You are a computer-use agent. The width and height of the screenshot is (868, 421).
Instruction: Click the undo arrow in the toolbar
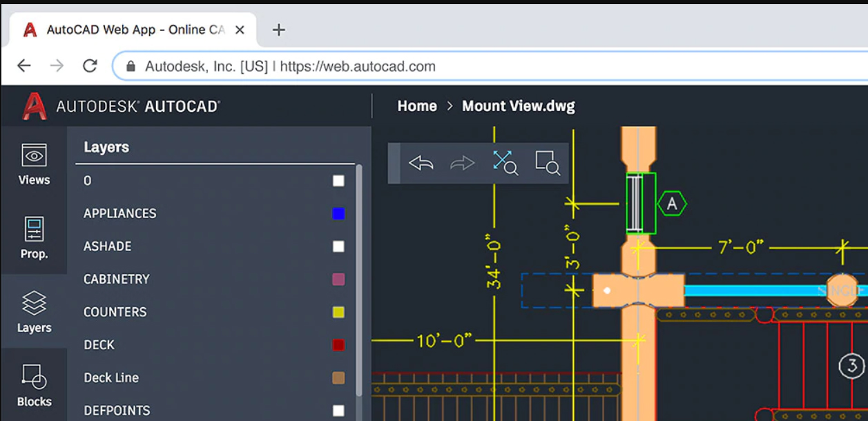click(x=421, y=164)
